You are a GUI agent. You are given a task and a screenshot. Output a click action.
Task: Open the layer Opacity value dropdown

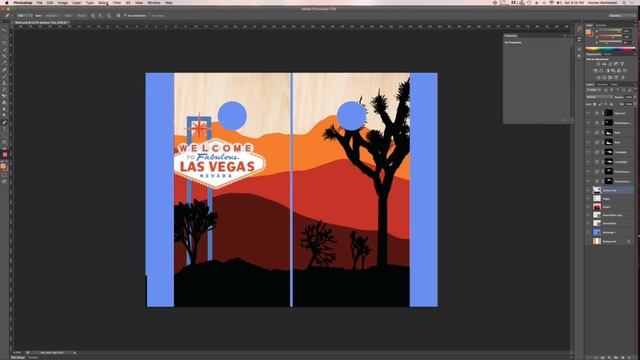tap(635, 97)
